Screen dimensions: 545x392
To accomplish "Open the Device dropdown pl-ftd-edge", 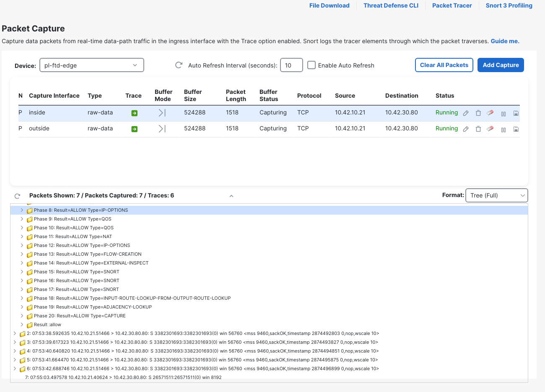I will [x=92, y=65].
